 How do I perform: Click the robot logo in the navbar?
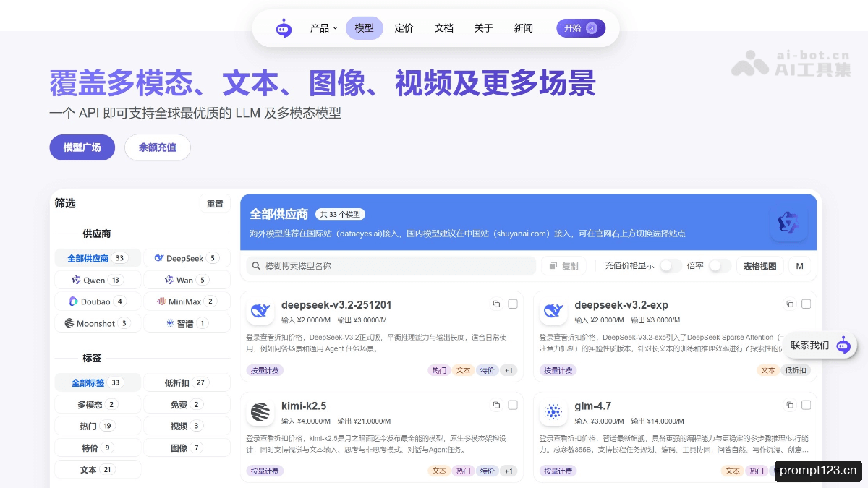[284, 28]
